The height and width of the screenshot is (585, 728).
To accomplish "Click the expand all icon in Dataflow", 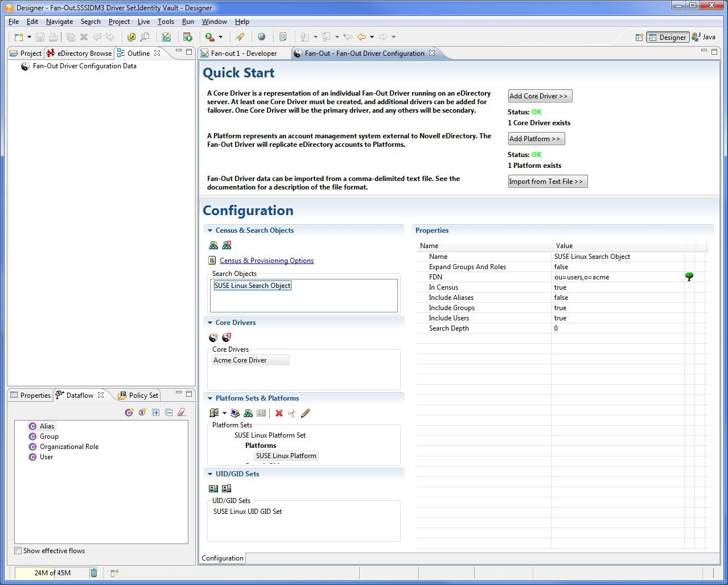I will 156,412.
